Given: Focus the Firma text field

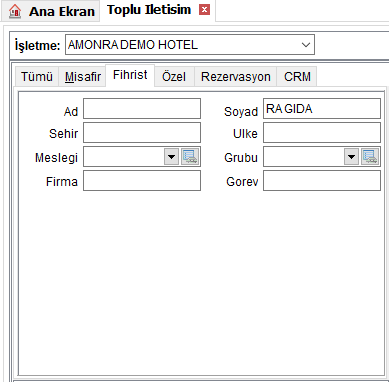Looking at the screenshot, I should [x=142, y=180].
